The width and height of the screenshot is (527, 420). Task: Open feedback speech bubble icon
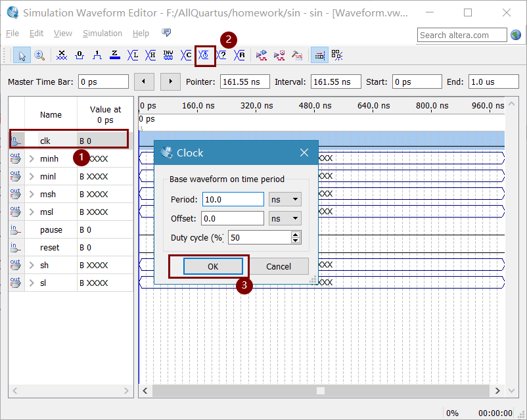166,32
